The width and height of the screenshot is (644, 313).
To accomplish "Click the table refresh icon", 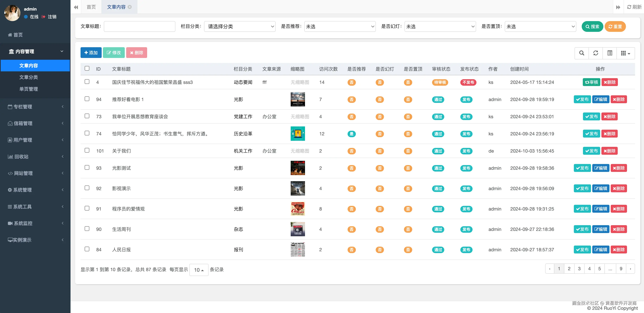I will (595, 53).
